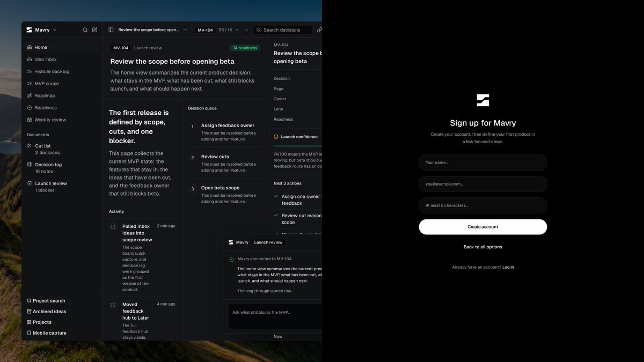This screenshot has height=362, width=644.
Task: Click the At least 8 characters password field
Action: [483, 205]
